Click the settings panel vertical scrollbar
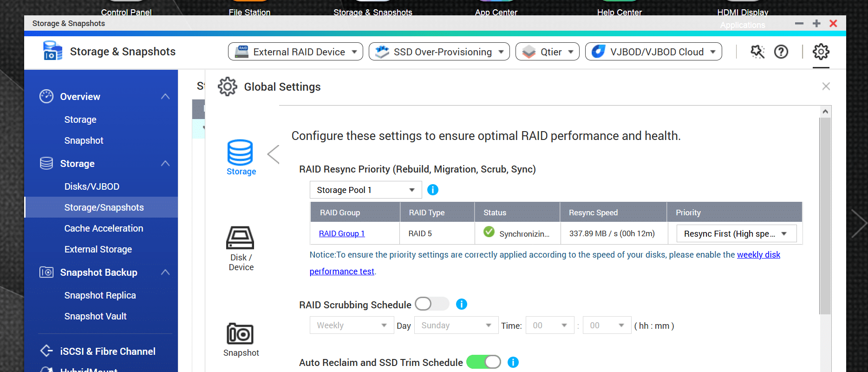 825,215
